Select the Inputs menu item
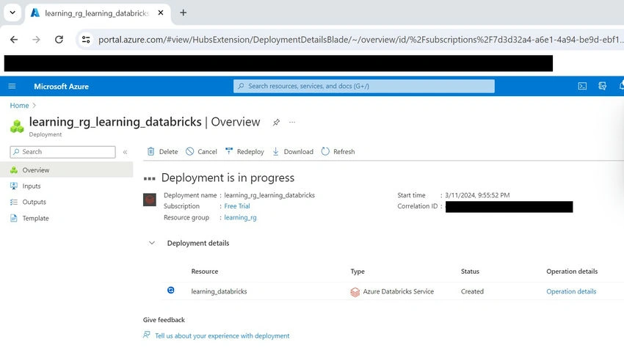The width and height of the screenshot is (624, 364). tap(32, 186)
